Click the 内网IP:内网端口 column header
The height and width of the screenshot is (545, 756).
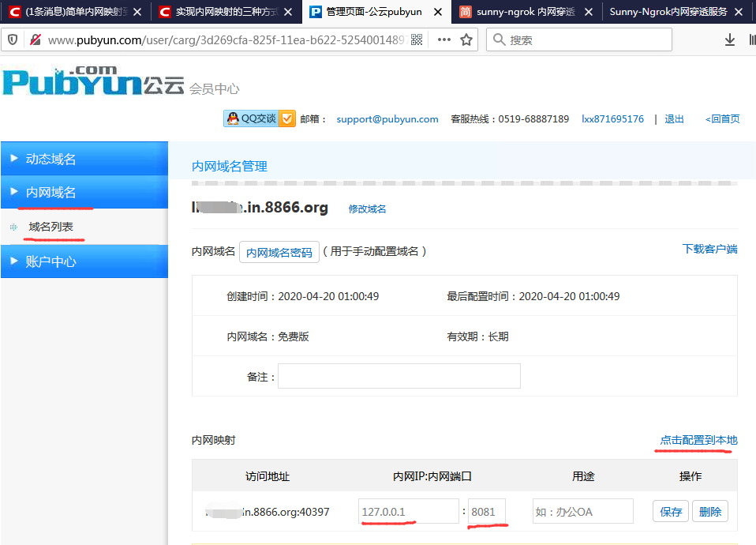(x=432, y=476)
